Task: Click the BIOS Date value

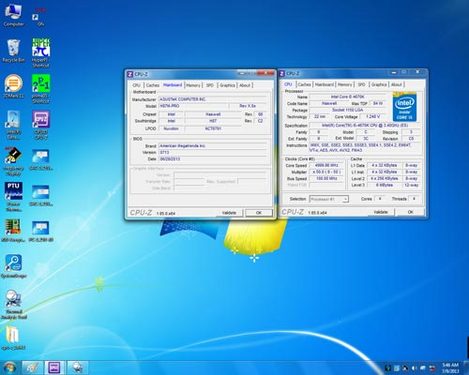Action: (x=213, y=159)
